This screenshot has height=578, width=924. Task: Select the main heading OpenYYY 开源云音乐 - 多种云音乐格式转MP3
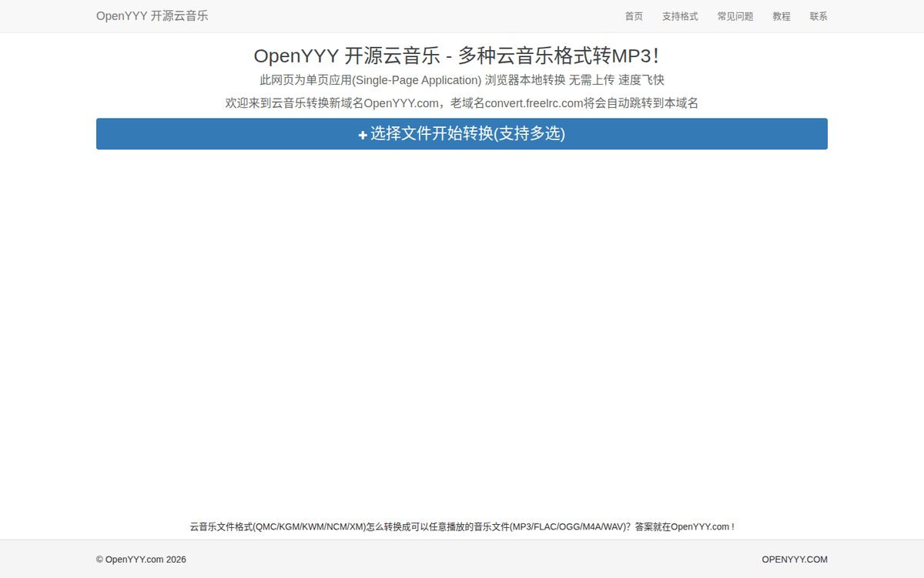tap(456, 56)
